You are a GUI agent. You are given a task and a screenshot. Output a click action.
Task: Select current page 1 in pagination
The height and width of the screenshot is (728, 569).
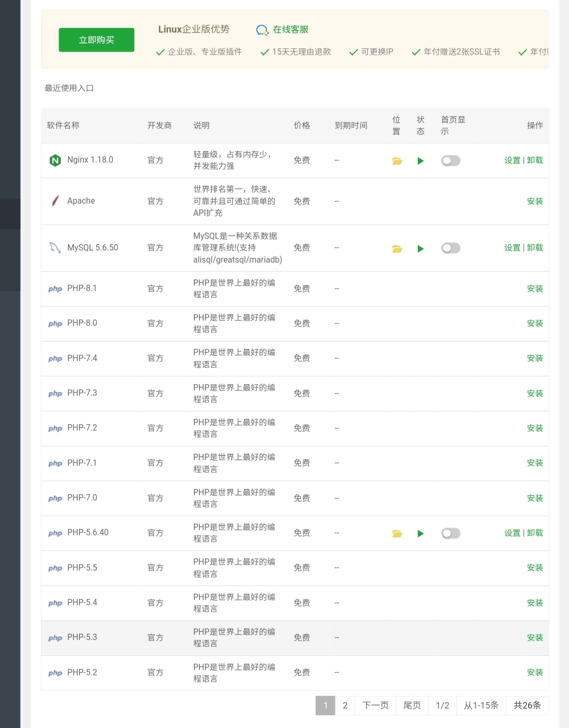[326, 705]
